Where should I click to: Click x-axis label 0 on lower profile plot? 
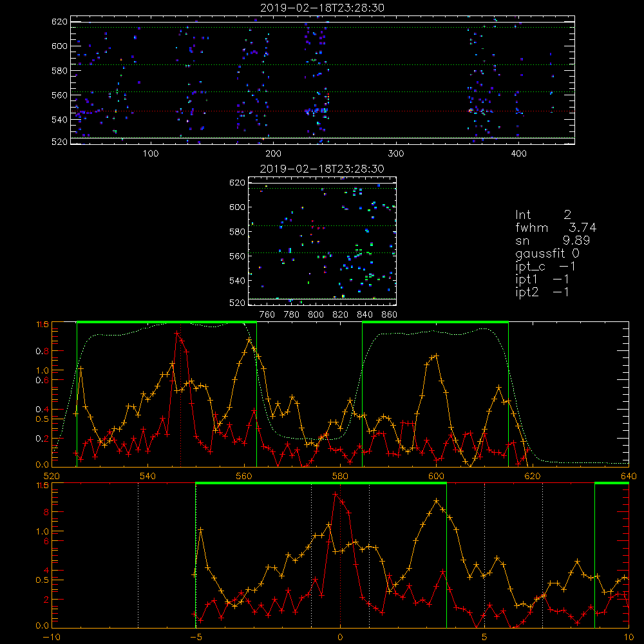click(x=340, y=637)
